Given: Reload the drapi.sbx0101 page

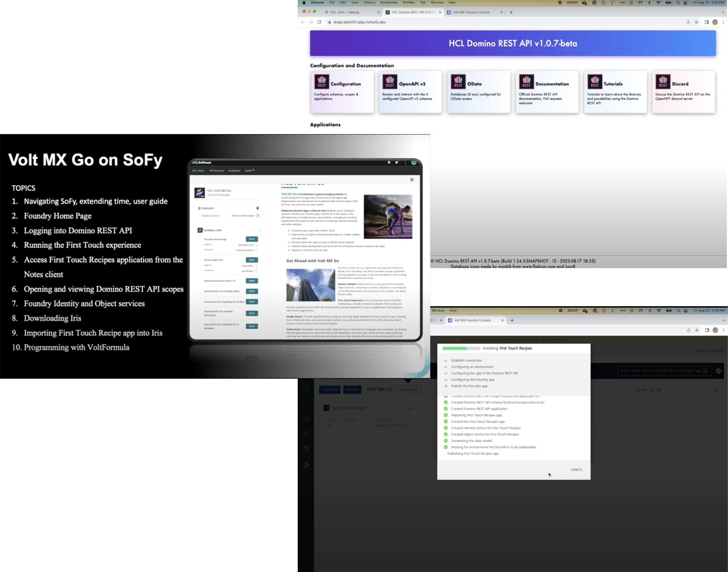Looking at the screenshot, I should 319,22.
